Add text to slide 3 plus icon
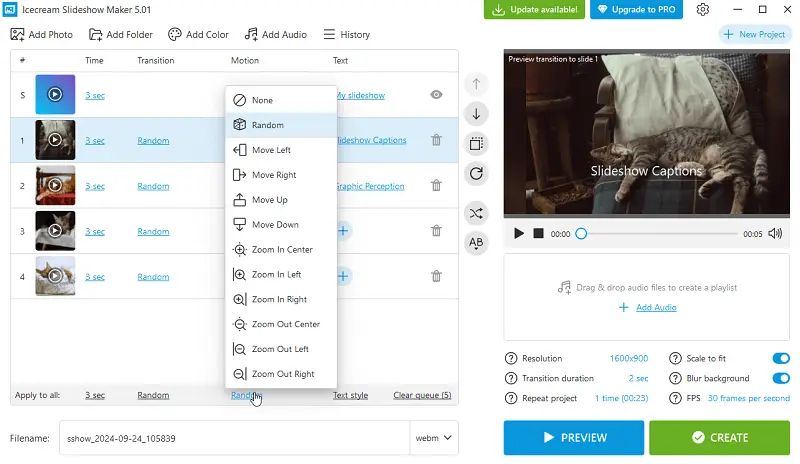 (x=342, y=231)
